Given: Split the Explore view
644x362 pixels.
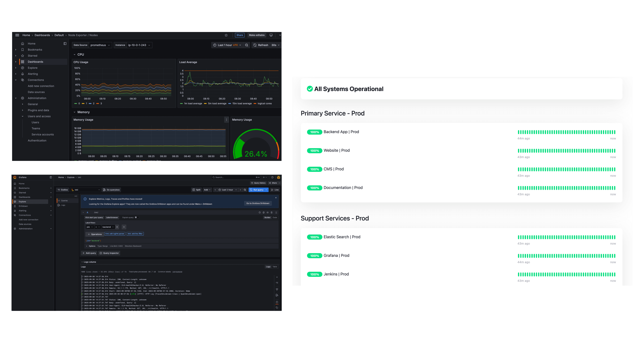Looking at the screenshot, I should 197,190.
